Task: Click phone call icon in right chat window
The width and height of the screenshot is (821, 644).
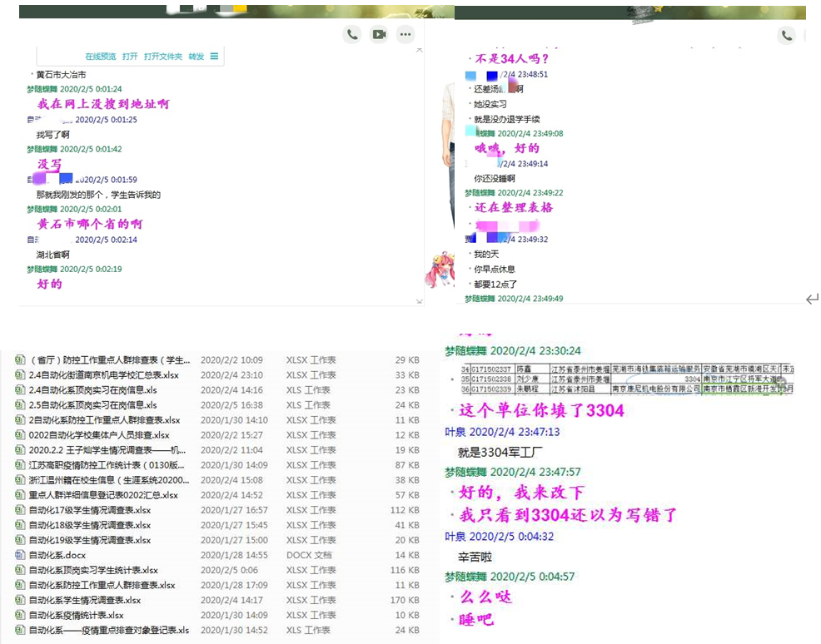Action: pyautogui.click(x=786, y=35)
